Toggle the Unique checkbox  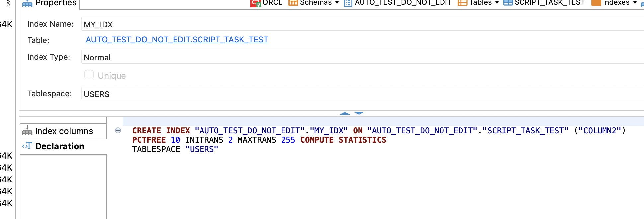[x=89, y=75]
